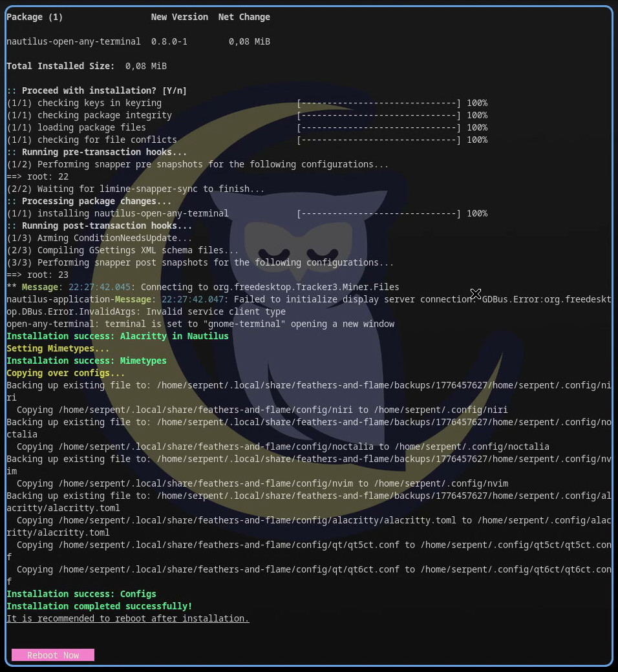This screenshot has height=672, width=618.
Task: Click 'Compiling GSettings XML schema files...' line
Action: coord(123,250)
